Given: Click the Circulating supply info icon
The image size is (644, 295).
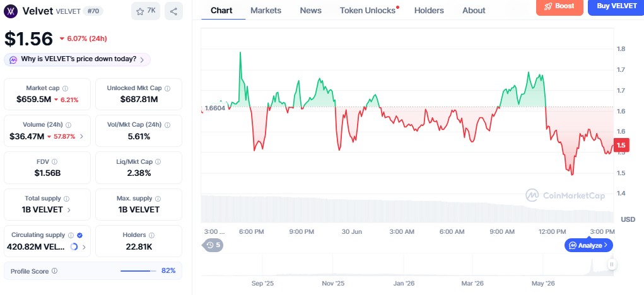Looking at the screenshot, I should pyautogui.click(x=71, y=235).
